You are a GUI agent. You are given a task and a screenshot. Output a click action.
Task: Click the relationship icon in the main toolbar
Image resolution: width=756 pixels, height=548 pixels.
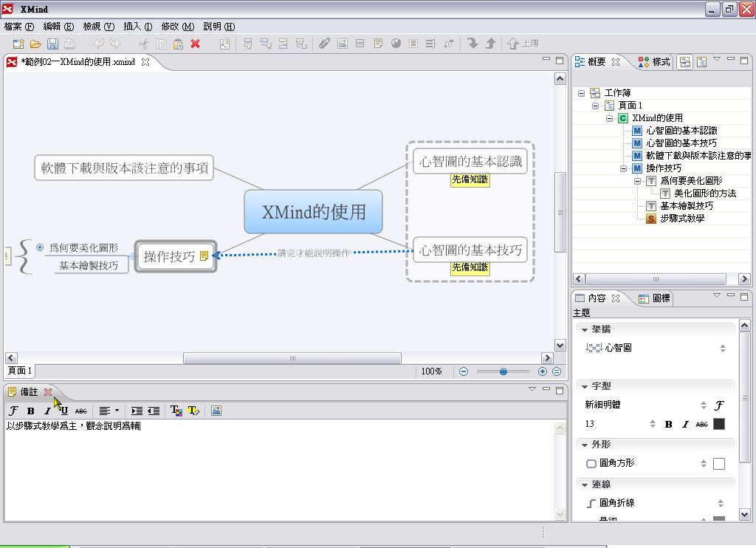tap(448, 44)
